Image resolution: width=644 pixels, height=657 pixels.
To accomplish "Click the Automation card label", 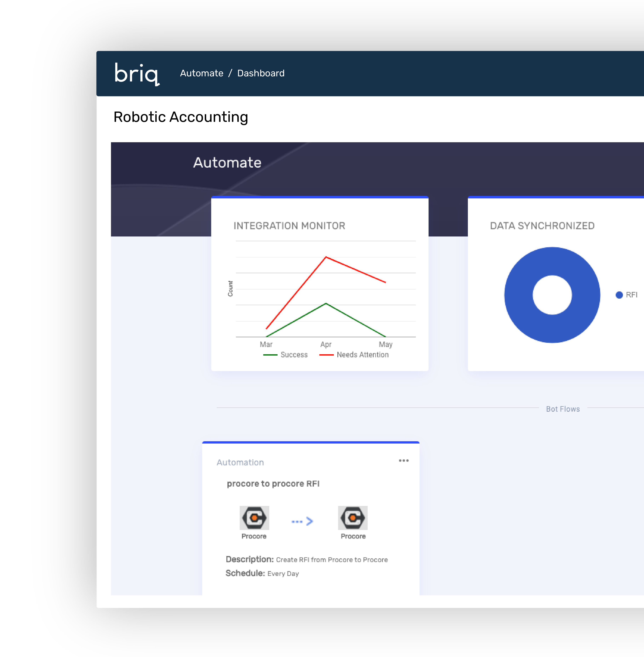I will (x=240, y=462).
